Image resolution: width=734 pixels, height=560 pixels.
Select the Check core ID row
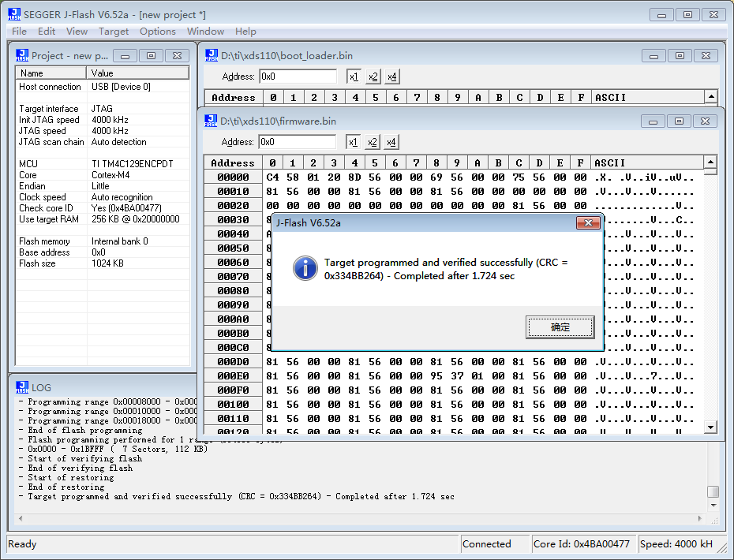(x=103, y=208)
